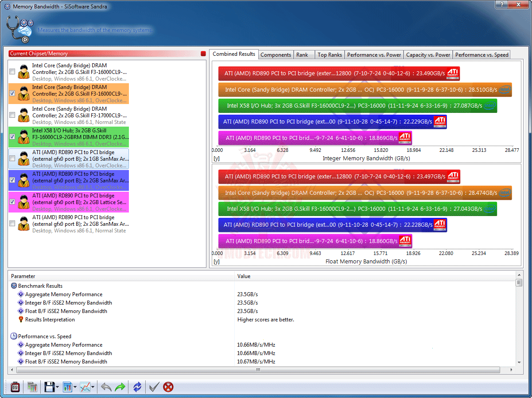
Task: Open the bar chart icon dropdown arrow
Action: point(75,387)
